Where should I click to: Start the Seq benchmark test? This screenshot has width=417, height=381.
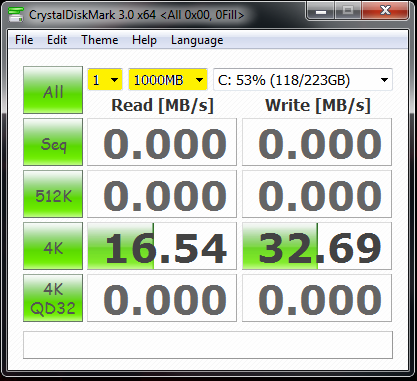53,142
